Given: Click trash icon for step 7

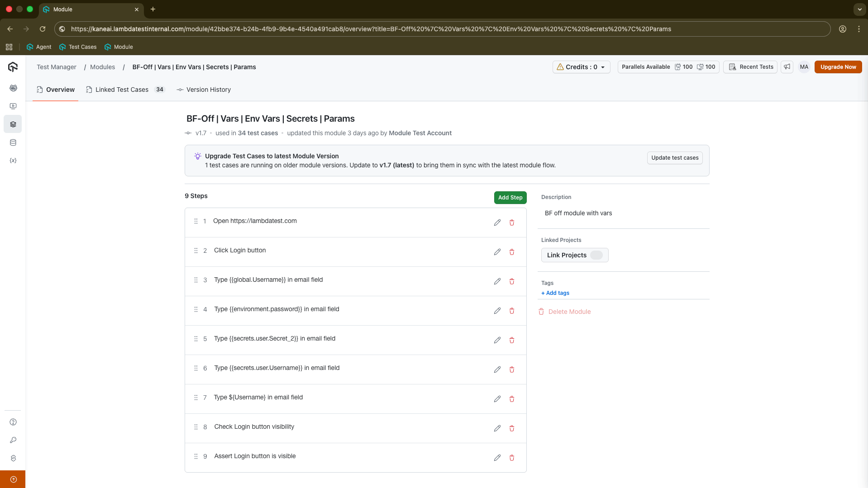Looking at the screenshot, I should coord(512,399).
